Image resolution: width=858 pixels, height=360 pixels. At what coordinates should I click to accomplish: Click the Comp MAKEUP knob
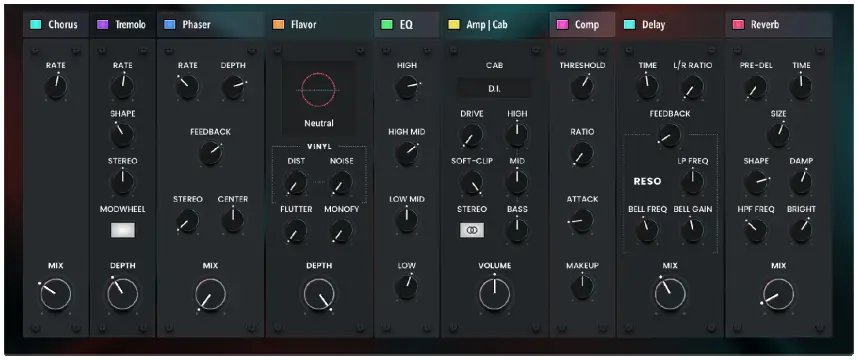click(x=582, y=287)
